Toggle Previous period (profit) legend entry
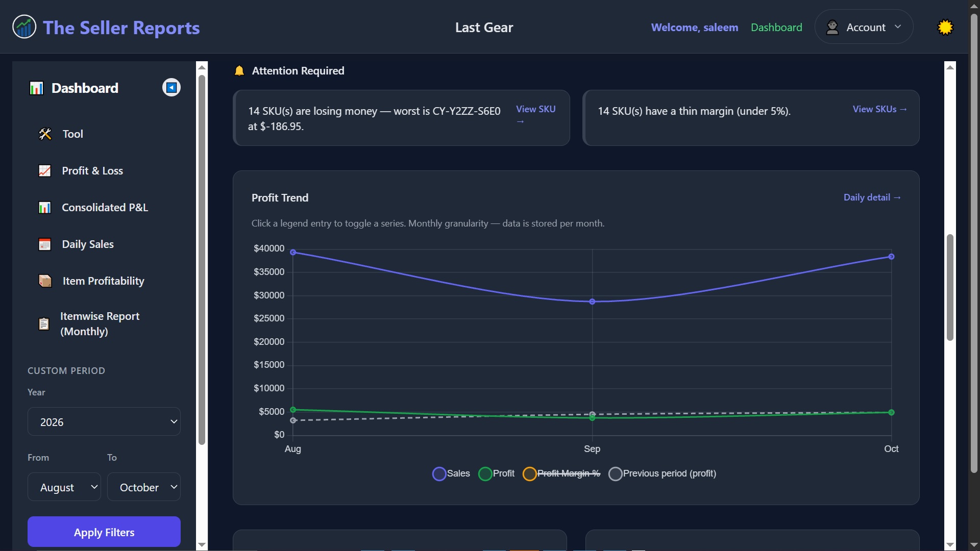Image resolution: width=980 pixels, height=551 pixels. 662,474
